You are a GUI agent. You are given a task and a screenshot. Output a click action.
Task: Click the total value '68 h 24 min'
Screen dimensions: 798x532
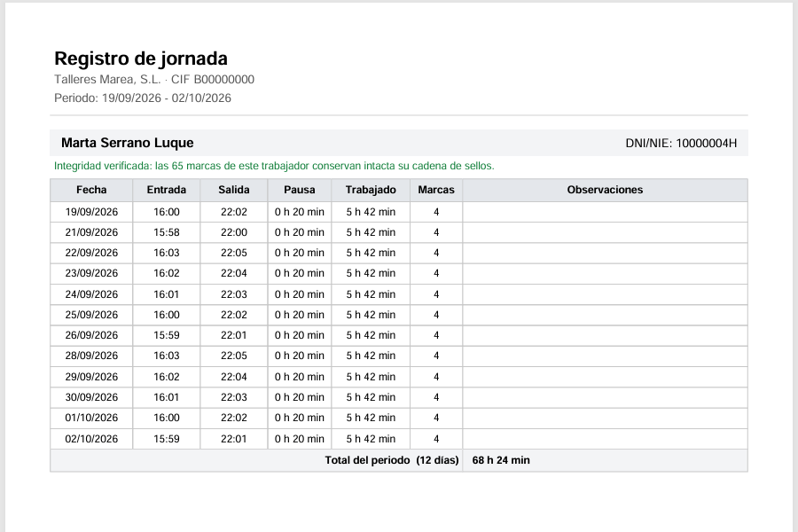point(501,460)
